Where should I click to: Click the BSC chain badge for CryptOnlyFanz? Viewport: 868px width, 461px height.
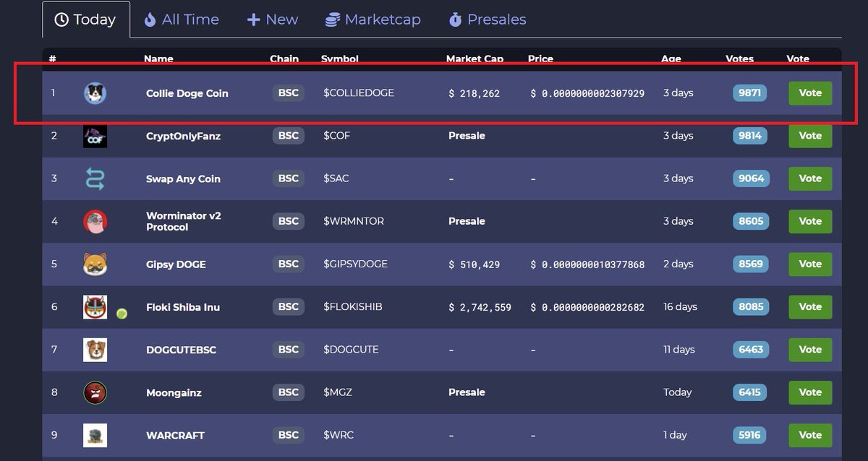[289, 136]
